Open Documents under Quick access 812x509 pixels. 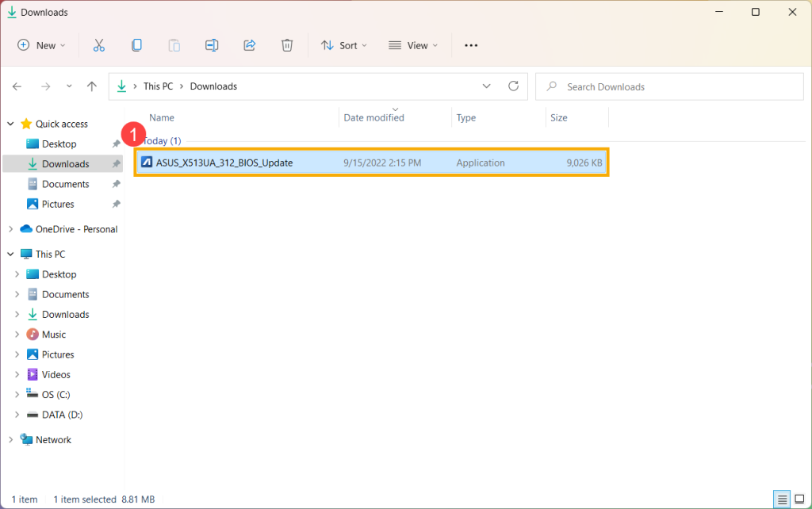coord(65,184)
